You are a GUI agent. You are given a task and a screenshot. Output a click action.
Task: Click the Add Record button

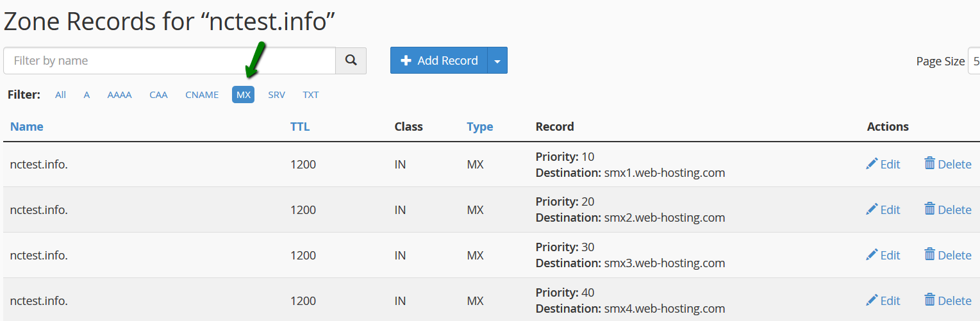[x=439, y=60]
